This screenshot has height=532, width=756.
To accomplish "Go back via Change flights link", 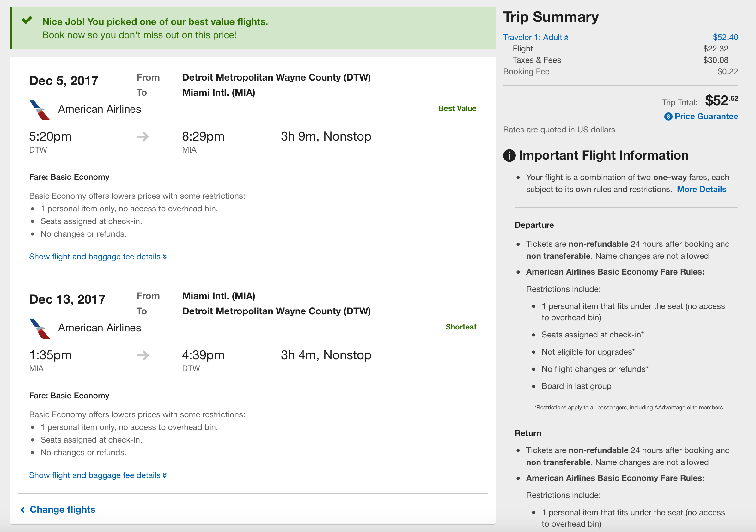I will pyautogui.click(x=62, y=510).
